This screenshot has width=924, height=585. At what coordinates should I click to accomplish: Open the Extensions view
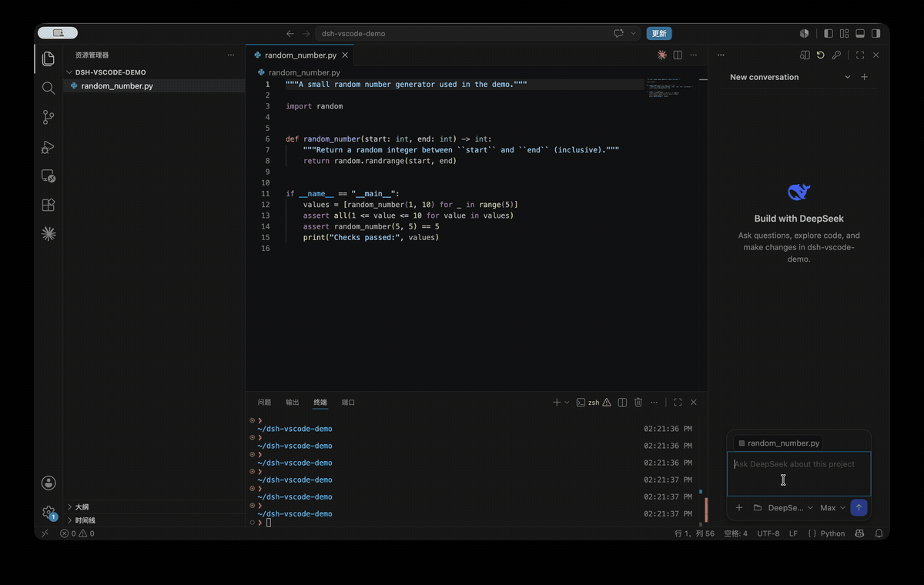point(49,205)
